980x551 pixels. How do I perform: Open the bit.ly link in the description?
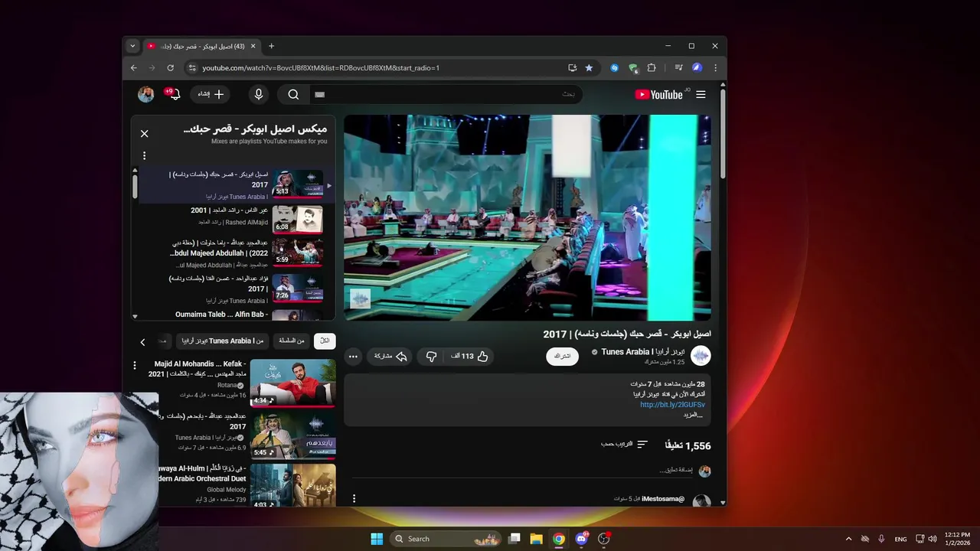tap(672, 404)
